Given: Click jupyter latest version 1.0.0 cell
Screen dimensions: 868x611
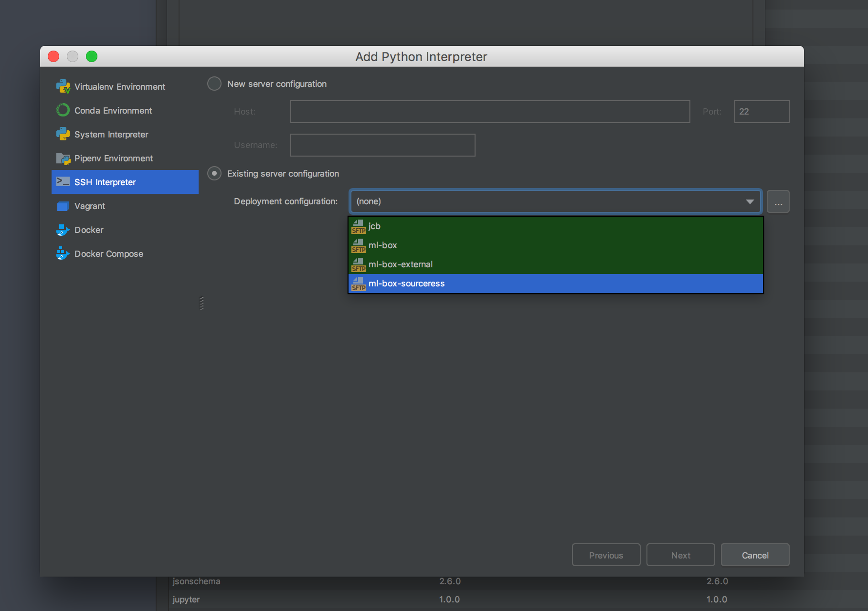Looking at the screenshot, I should [717, 600].
